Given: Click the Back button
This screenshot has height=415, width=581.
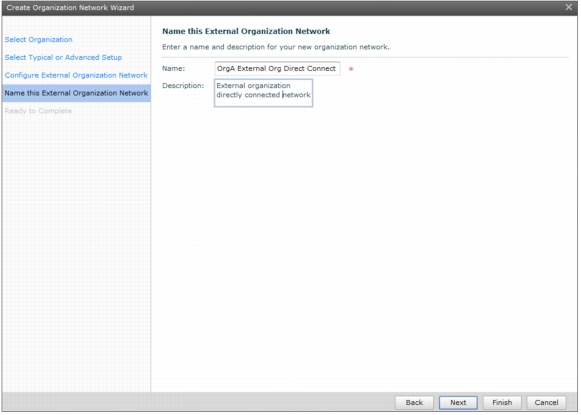Looking at the screenshot, I should (414, 402).
